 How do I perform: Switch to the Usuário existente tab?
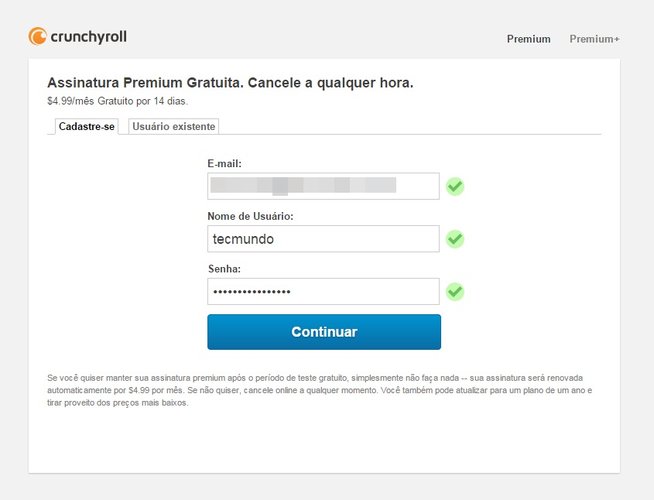(x=174, y=126)
